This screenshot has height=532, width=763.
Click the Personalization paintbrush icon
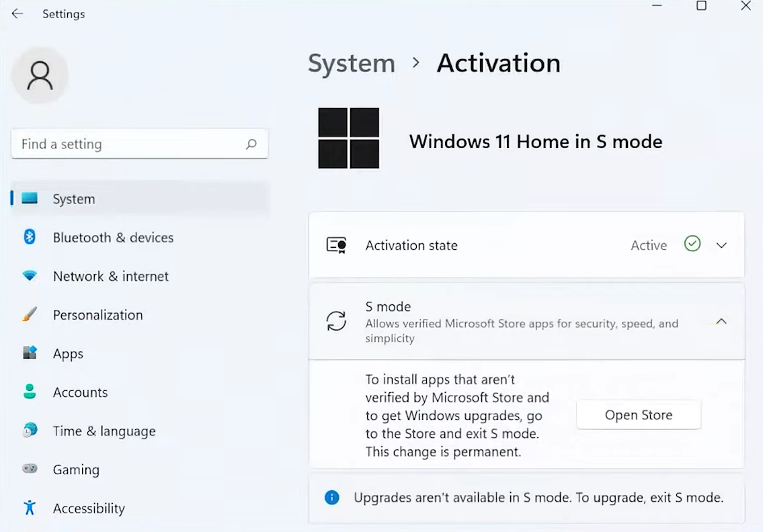pyautogui.click(x=30, y=314)
